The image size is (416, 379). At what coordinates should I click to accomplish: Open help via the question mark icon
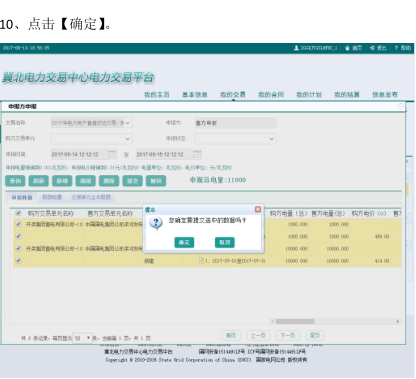[396, 48]
